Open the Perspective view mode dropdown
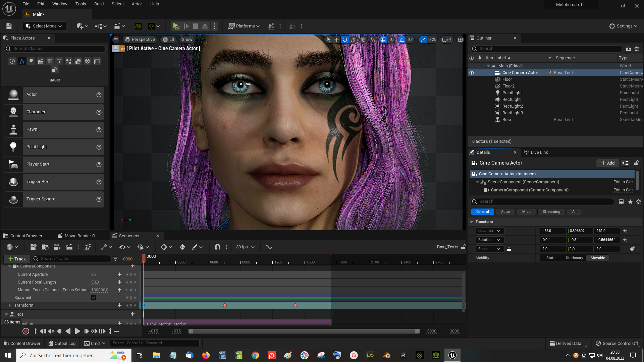The image size is (644, 362). [140, 39]
